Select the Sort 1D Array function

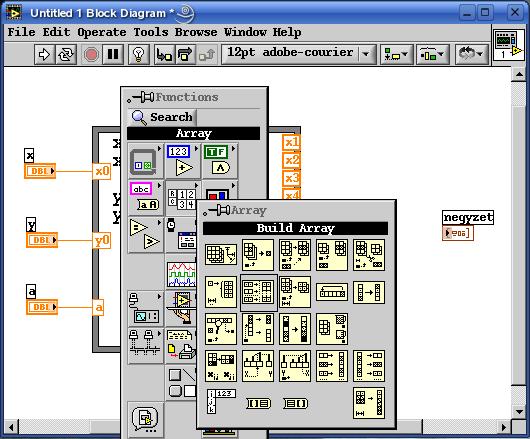pos(295,329)
